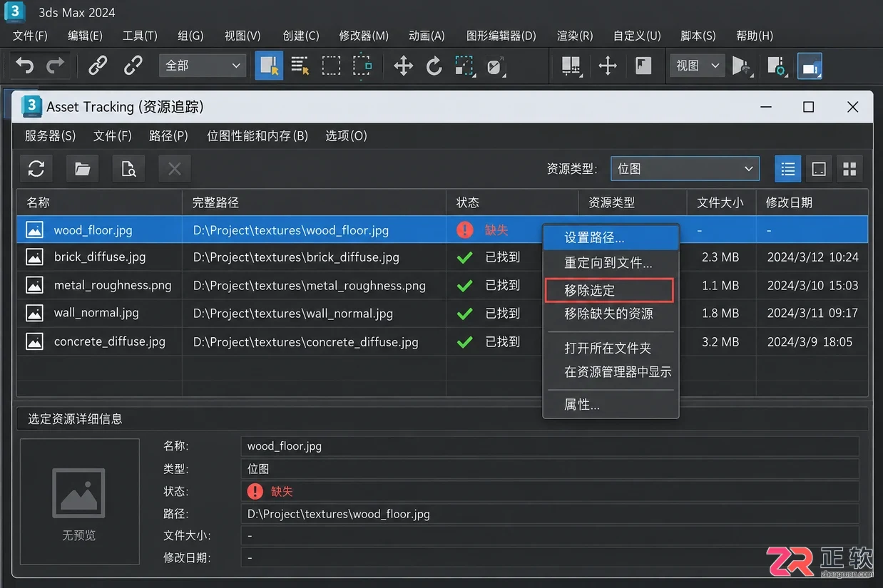
Task: Maximize the Asset Tracking window
Action: tap(808, 107)
